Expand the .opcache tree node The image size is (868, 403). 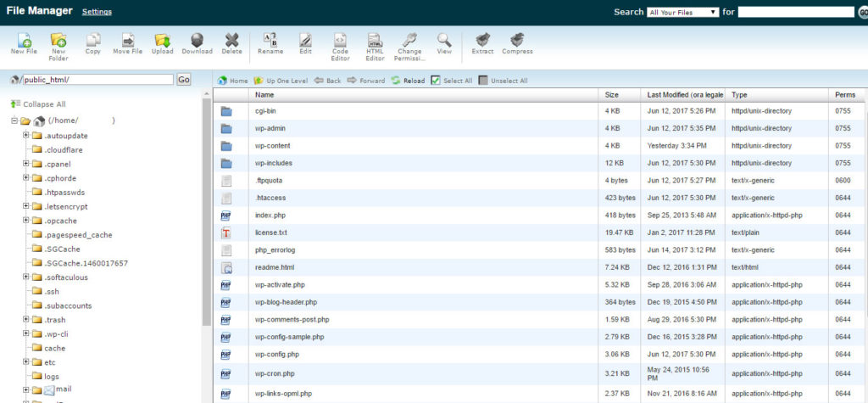point(26,220)
